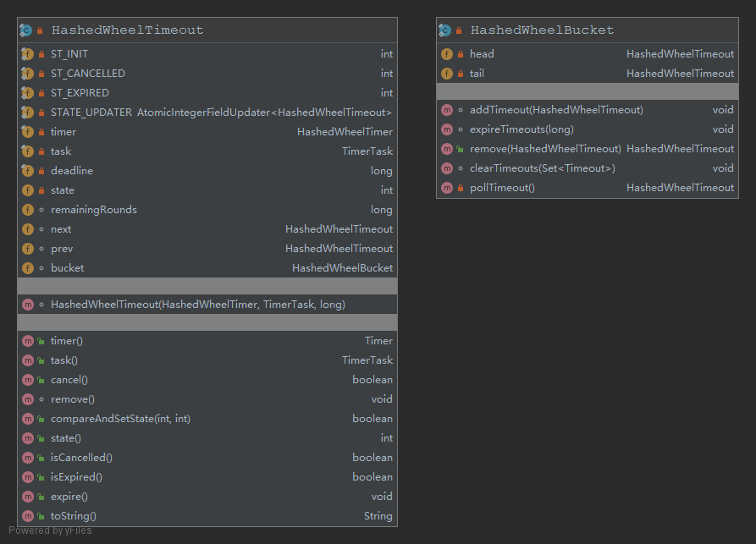Click the private lock icon next to task field
756x544 pixels.
tap(41, 151)
